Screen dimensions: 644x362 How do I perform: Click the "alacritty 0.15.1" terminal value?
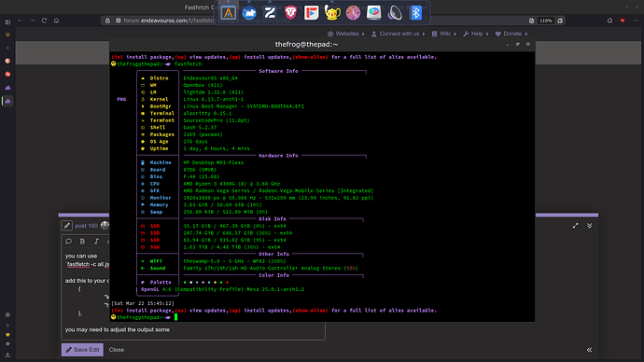[x=207, y=113]
